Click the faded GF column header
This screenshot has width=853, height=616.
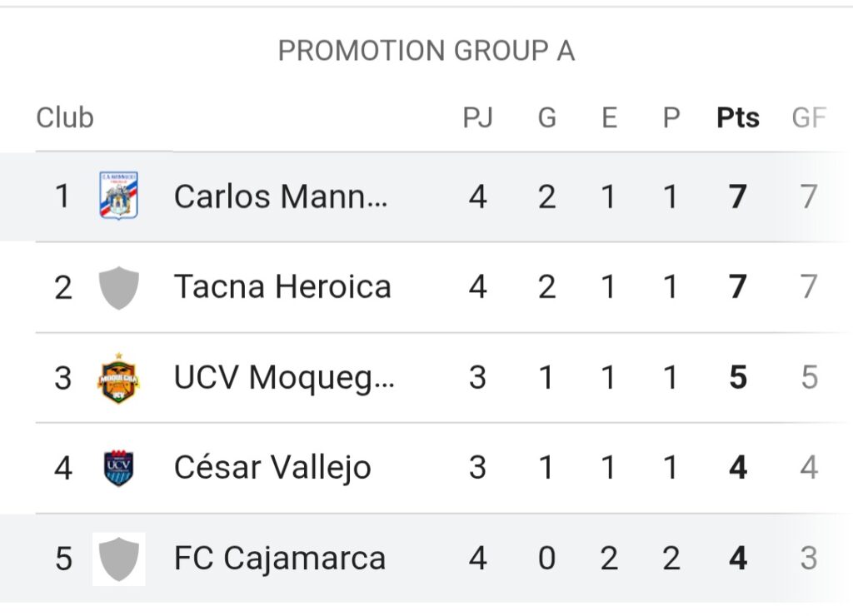(x=809, y=117)
